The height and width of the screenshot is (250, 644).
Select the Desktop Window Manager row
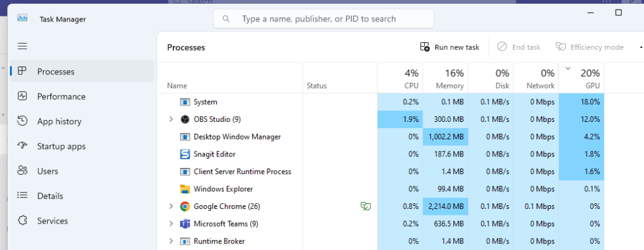coord(381,137)
